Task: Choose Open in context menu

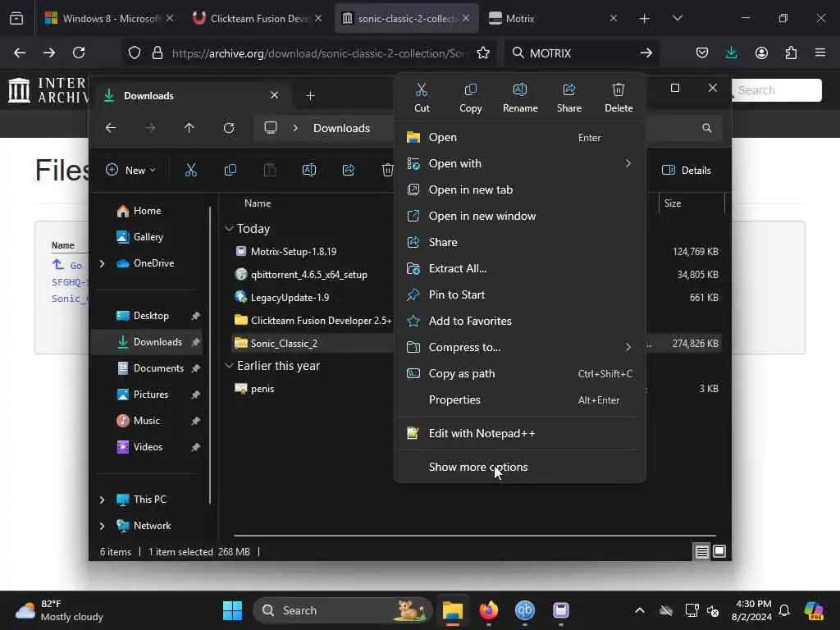Action: [519, 137]
